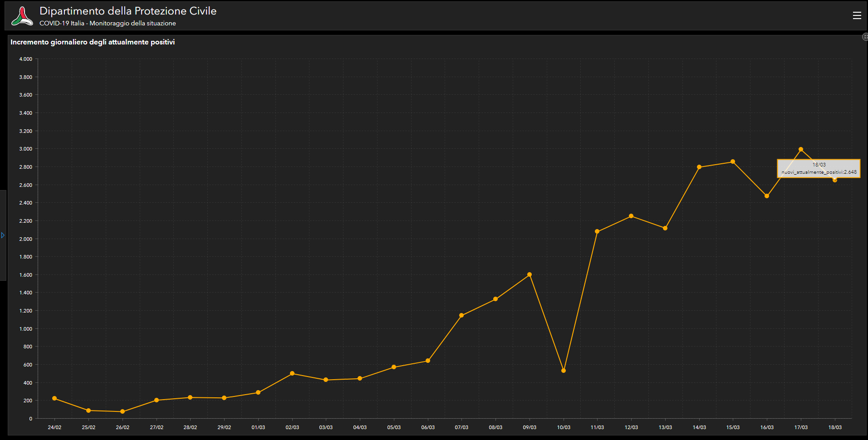Select the 10/03 dip data point
Screen dimensions: 868x440
tap(564, 371)
